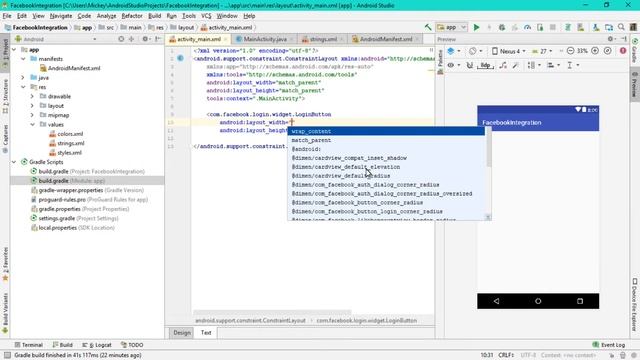Toggle the Favorites tool window tab
Screen dimensions: 640x360
click(x=5, y=264)
